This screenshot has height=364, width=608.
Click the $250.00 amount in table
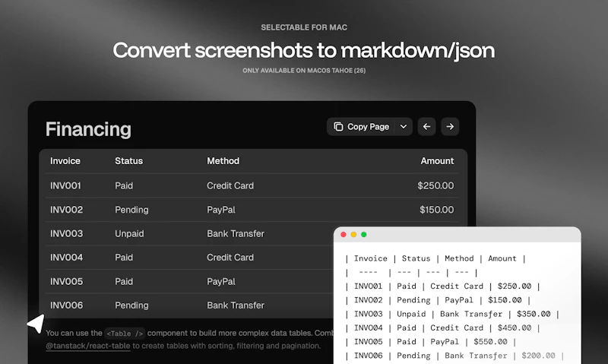click(x=435, y=185)
